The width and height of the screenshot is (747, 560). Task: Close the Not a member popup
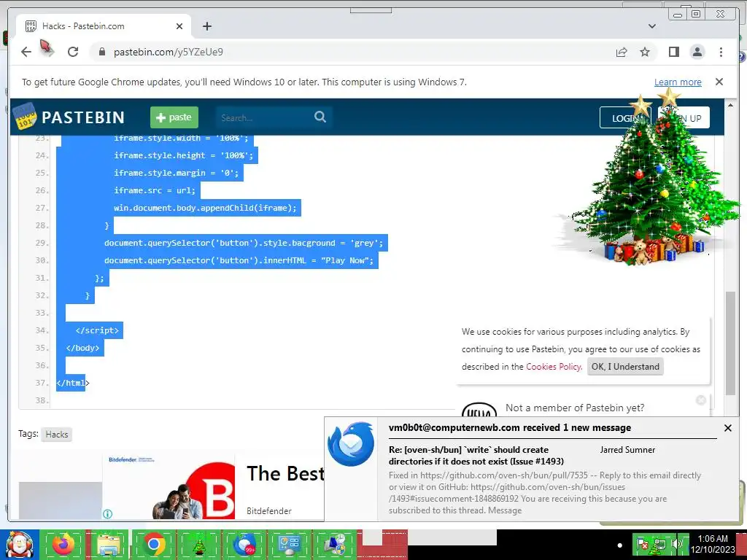(701, 400)
